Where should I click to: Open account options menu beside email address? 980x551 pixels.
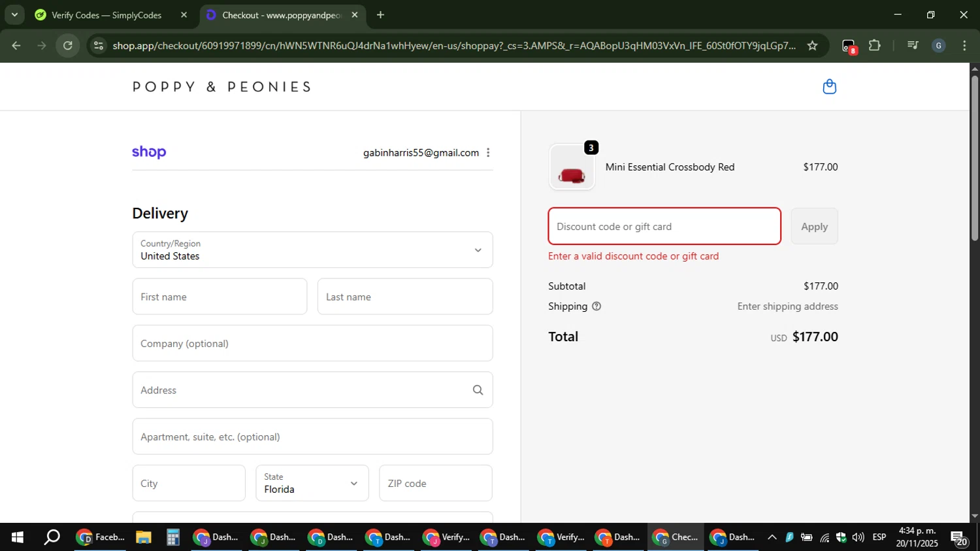point(488,152)
